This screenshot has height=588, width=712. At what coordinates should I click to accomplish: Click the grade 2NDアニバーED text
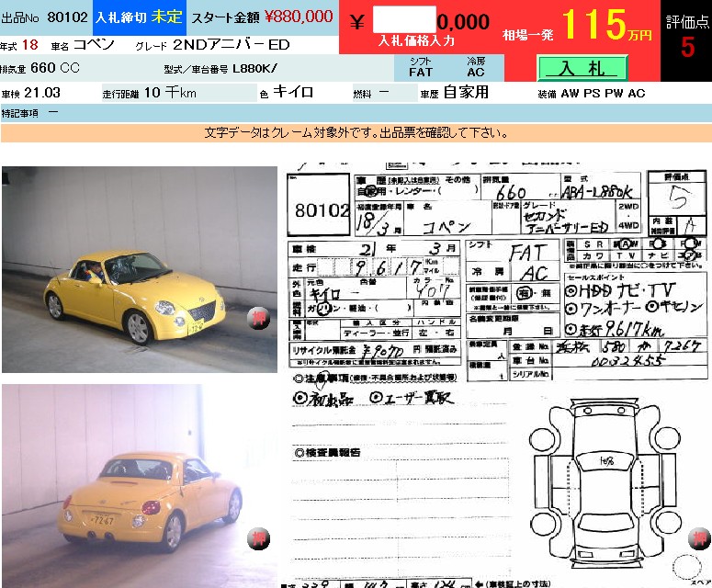point(232,44)
